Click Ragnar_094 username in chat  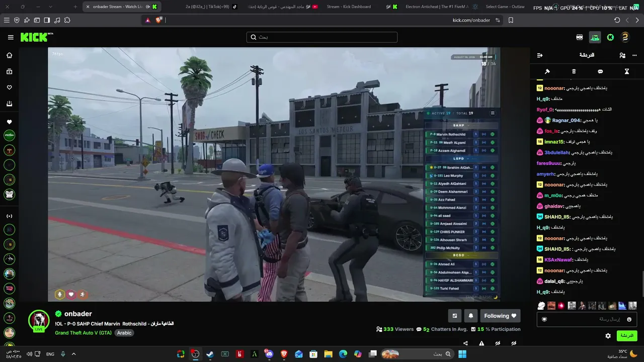pos(567,120)
